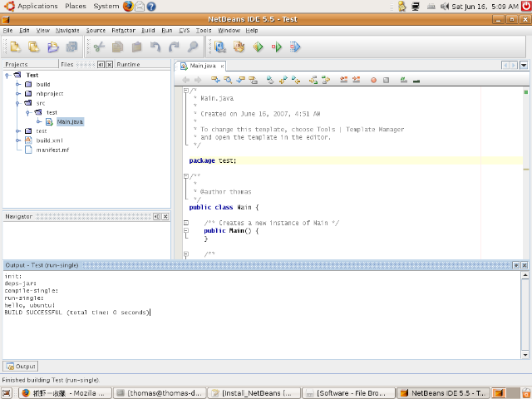Click the Stop Macro Recording square icon
Image resolution: width=532 pixels, height=399 pixels.
[x=386, y=80]
